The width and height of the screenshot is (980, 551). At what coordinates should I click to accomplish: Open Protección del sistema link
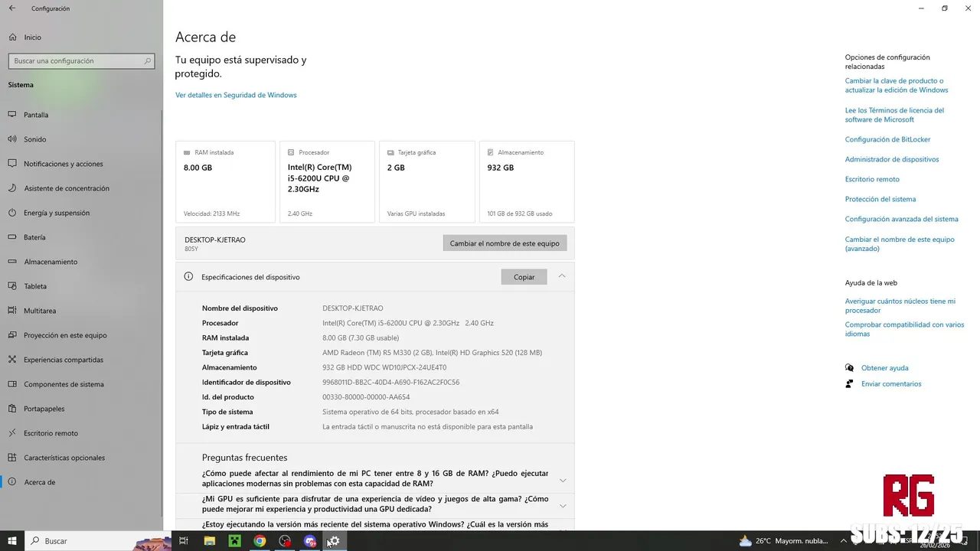tap(880, 199)
